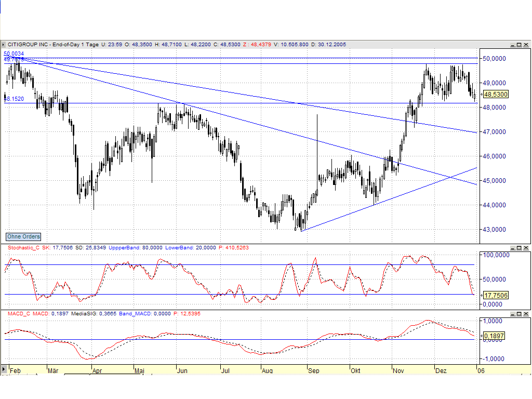This screenshot has width=532, height=399.
Task: Close the Stochastic_C indicator panel
Action: pos(525,247)
